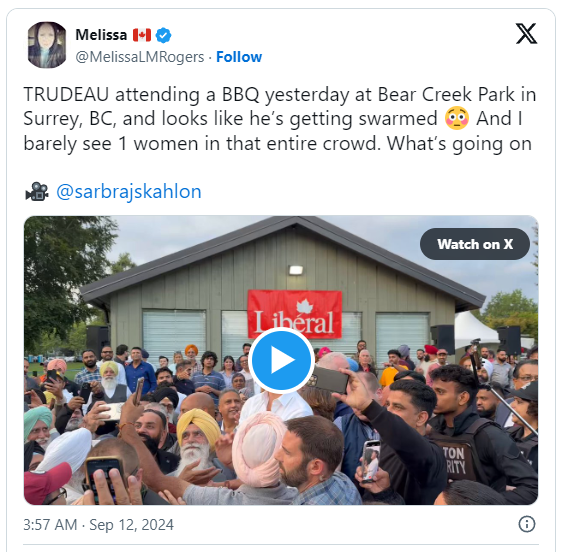The width and height of the screenshot is (569, 552).
Task: Click the X logo icon
Action: click(x=526, y=33)
